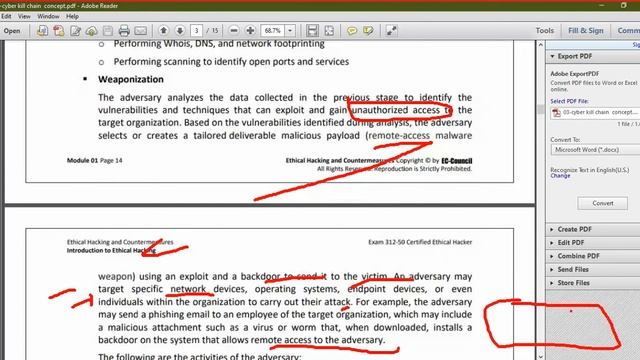Image resolution: width=640 pixels, height=360 pixels.
Task: Open the Edit menu
Action: pyautogui.click(x=6, y=16)
